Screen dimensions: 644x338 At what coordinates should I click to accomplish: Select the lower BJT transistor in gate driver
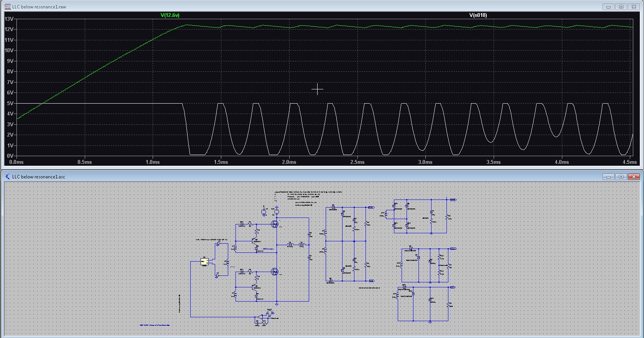pyautogui.click(x=254, y=287)
